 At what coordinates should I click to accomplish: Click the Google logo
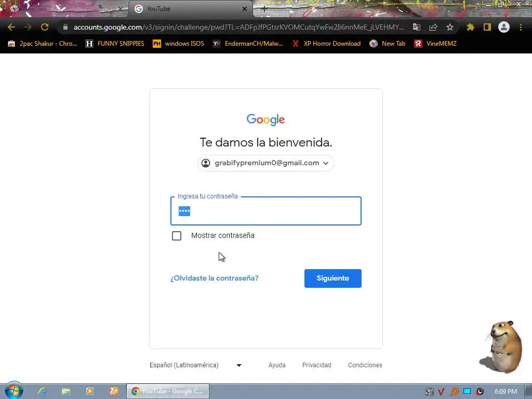click(265, 120)
